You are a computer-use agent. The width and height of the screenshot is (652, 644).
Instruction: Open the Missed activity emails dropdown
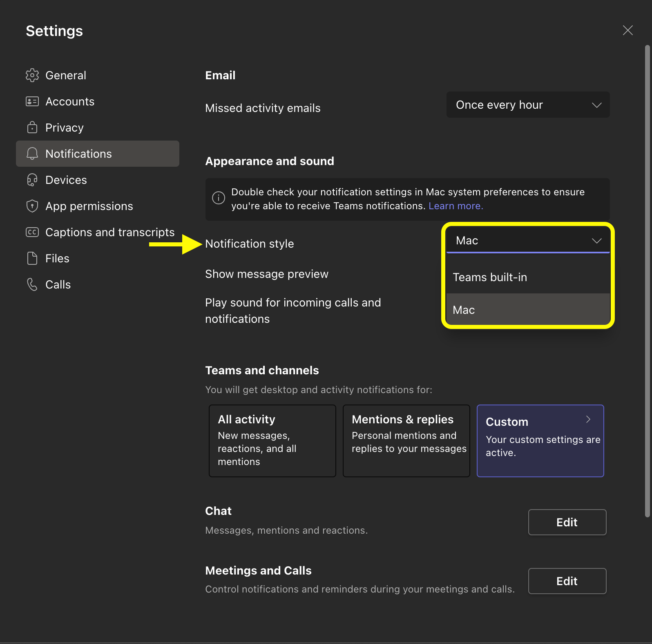(528, 105)
